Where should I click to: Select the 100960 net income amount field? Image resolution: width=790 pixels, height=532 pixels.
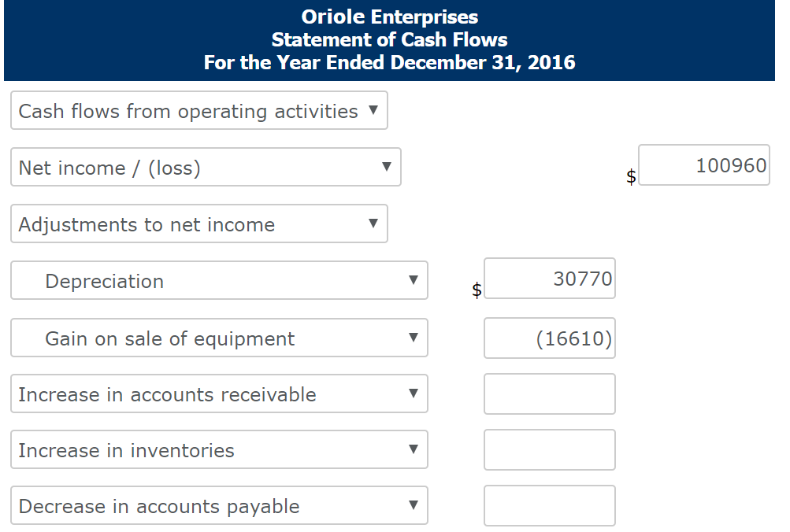coord(703,164)
